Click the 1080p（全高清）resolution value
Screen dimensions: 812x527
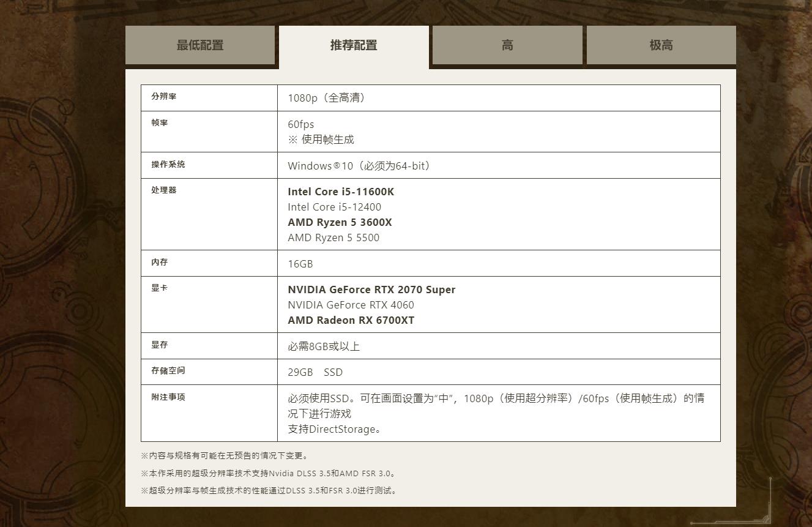[x=328, y=98]
